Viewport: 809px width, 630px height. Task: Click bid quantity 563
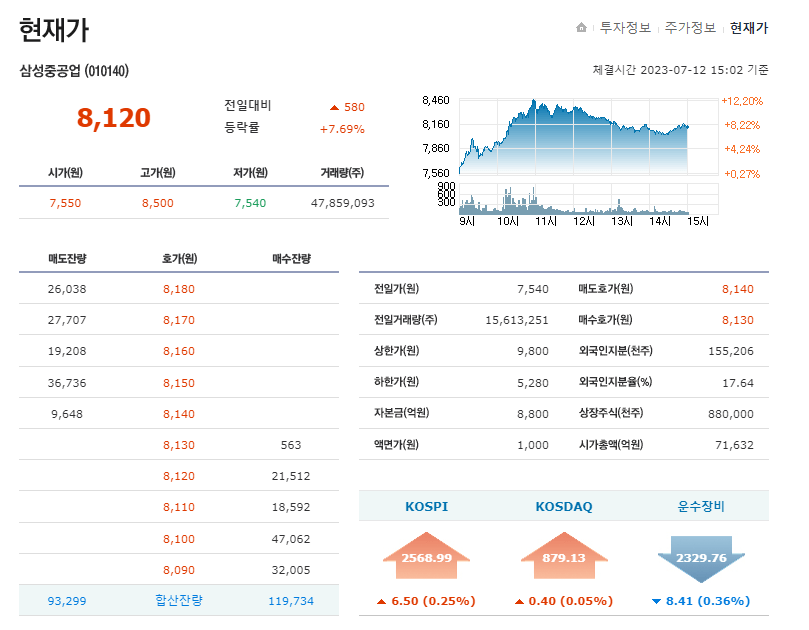click(291, 445)
